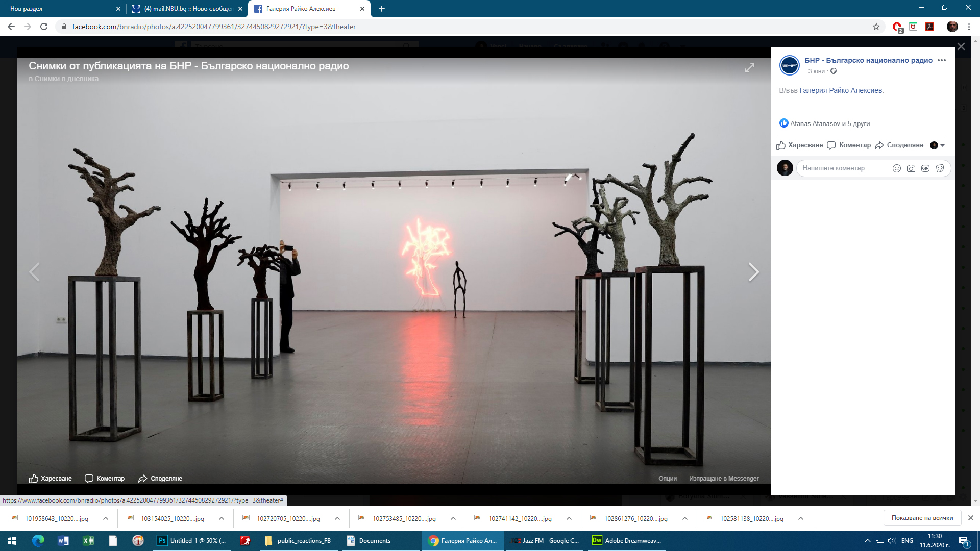
Task: Click Показване на всички downloads button
Action: point(922,518)
